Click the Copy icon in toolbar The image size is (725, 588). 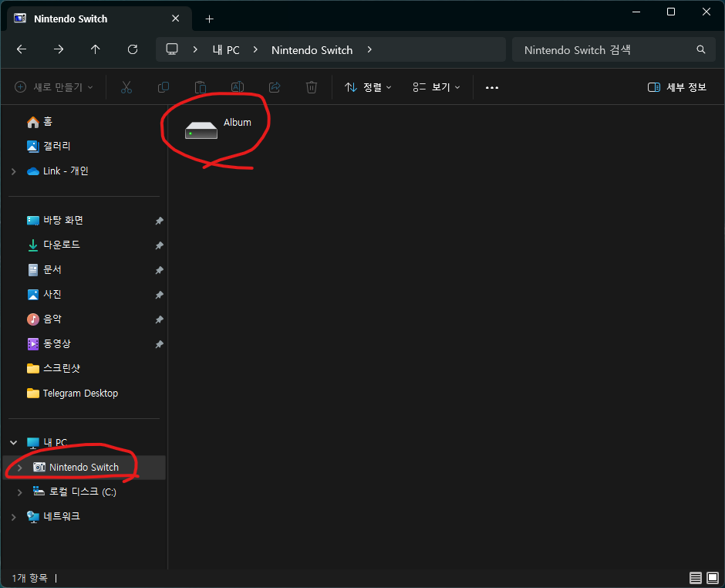[x=164, y=87]
